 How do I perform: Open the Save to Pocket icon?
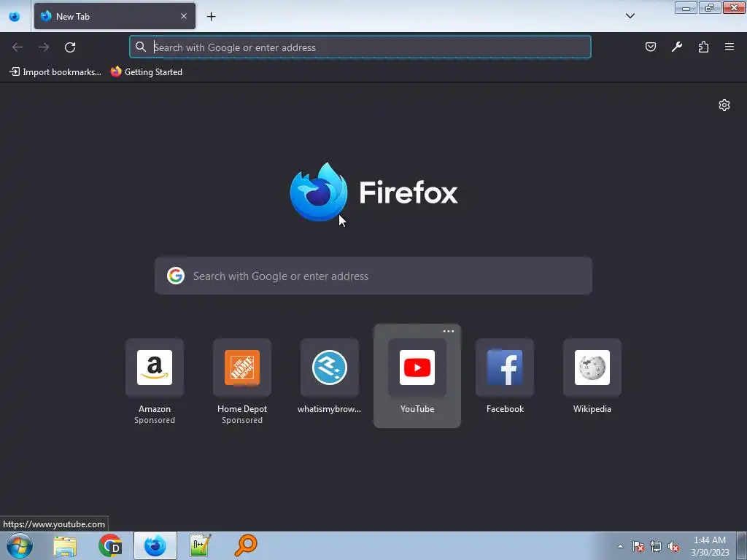coord(650,47)
